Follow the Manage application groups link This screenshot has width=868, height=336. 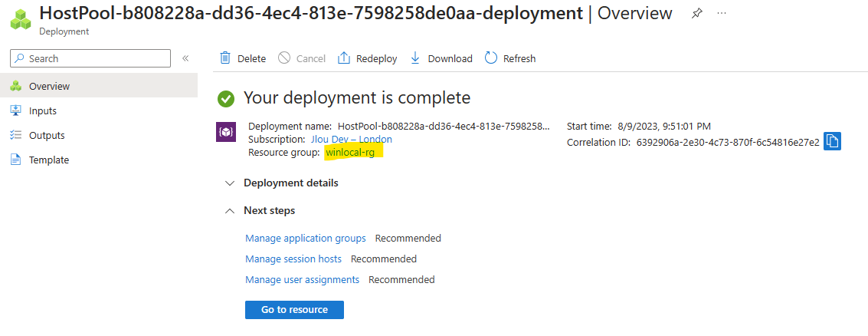pyautogui.click(x=306, y=239)
